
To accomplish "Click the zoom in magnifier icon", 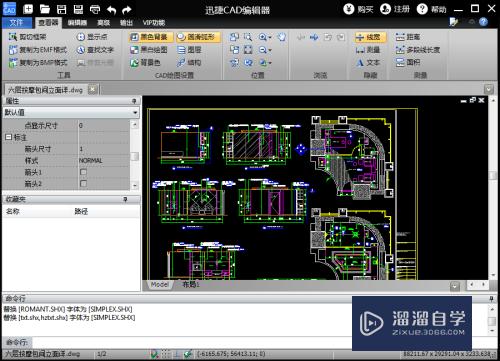I will pos(263,37).
